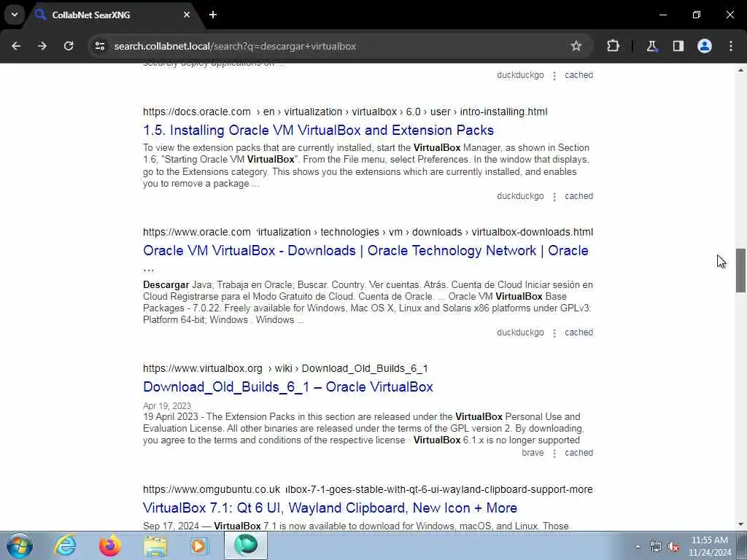Image resolution: width=747 pixels, height=560 pixels.
Task: Click the scrollbar up arrow
Action: tap(740, 71)
